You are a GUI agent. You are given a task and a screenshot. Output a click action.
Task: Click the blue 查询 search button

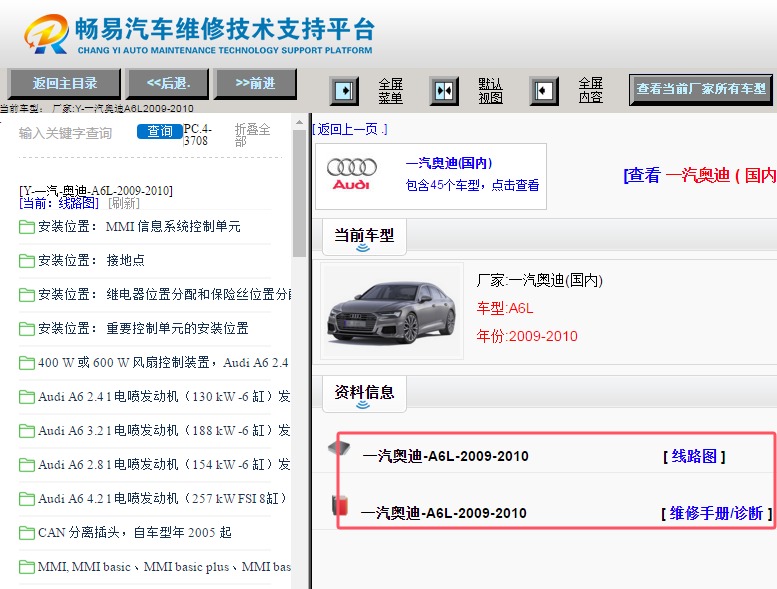160,131
